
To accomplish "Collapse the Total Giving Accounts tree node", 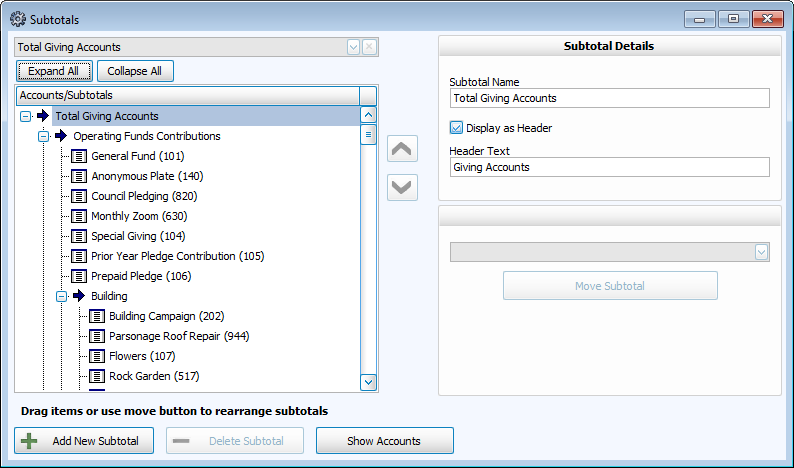I will (25, 116).
